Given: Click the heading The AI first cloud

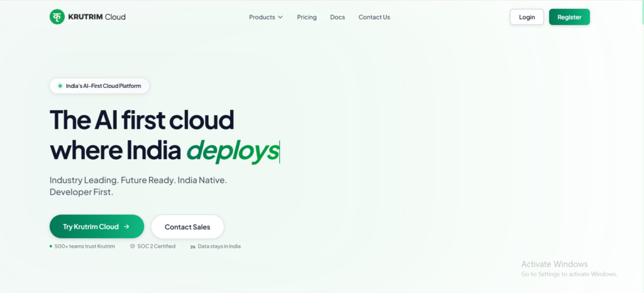Looking at the screenshot, I should (142, 120).
